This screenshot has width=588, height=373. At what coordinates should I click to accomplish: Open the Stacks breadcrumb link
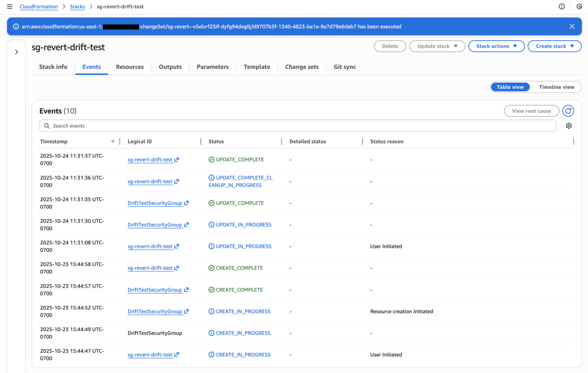(x=77, y=7)
